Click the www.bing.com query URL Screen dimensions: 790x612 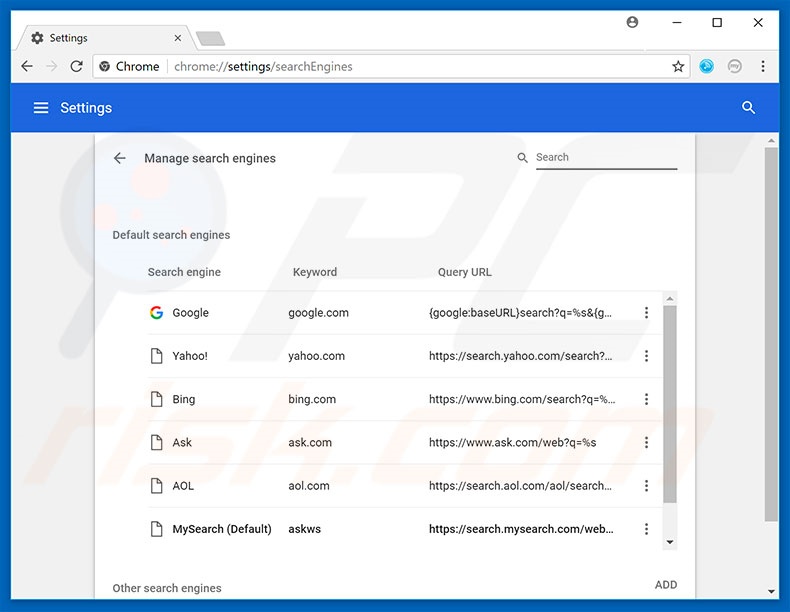point(522,399)
